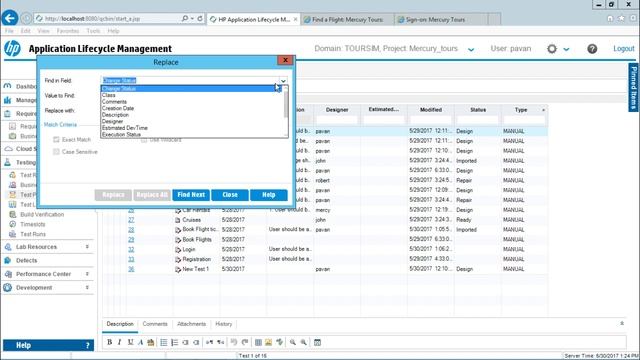
Task: Click zoom in magnifier in description toolbar
Action: tap(293, 342)
